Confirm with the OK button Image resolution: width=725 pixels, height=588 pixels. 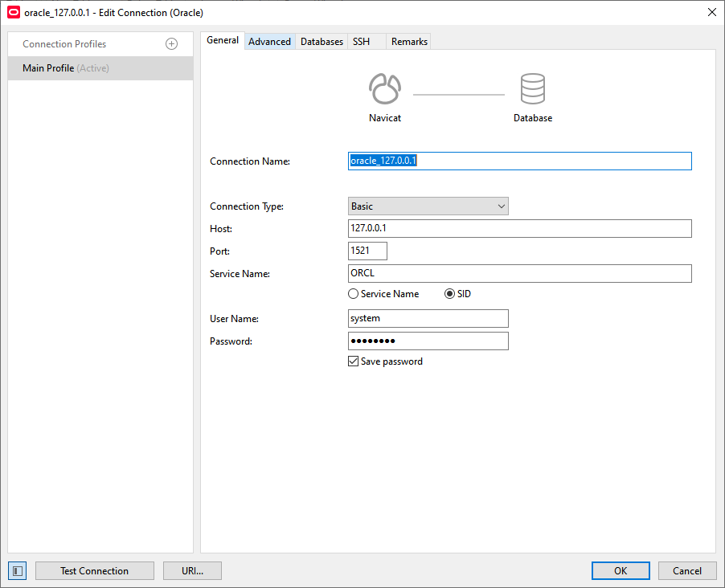pos(621,571)
